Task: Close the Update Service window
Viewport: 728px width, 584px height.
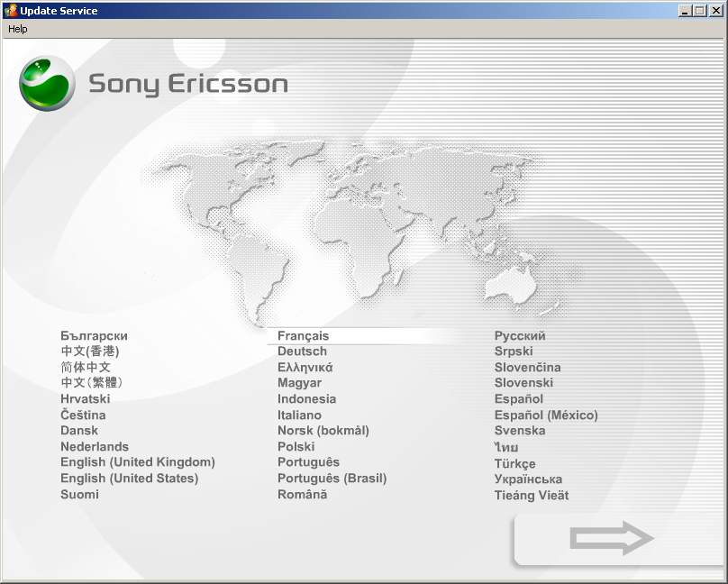Action: click(716, 11)
